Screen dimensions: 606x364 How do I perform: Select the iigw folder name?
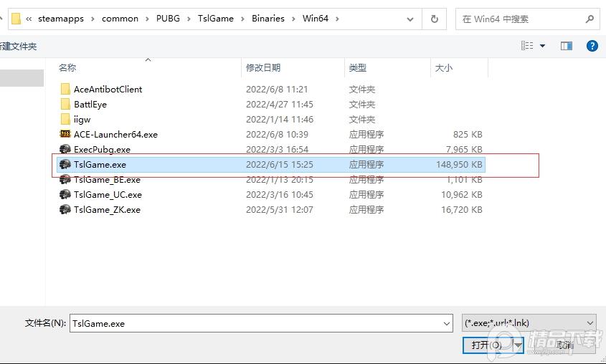click(x=82, y=120)
